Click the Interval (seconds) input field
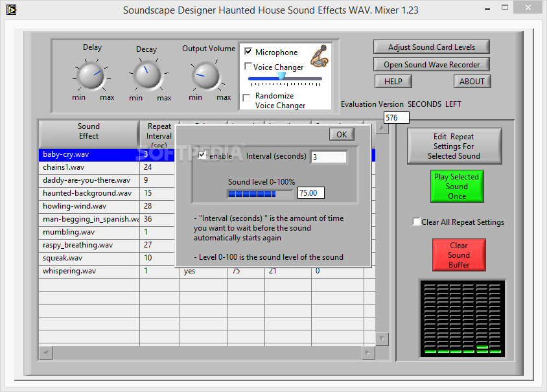The width and height of the screenshot is (547, 392). click(x=329, y=157)
